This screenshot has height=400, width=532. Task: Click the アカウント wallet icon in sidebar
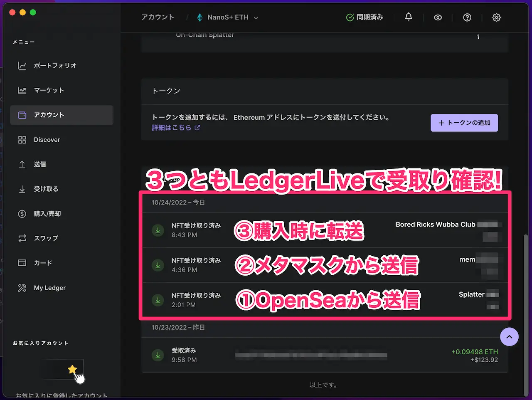pyautogui.click(x=22, y=115)
